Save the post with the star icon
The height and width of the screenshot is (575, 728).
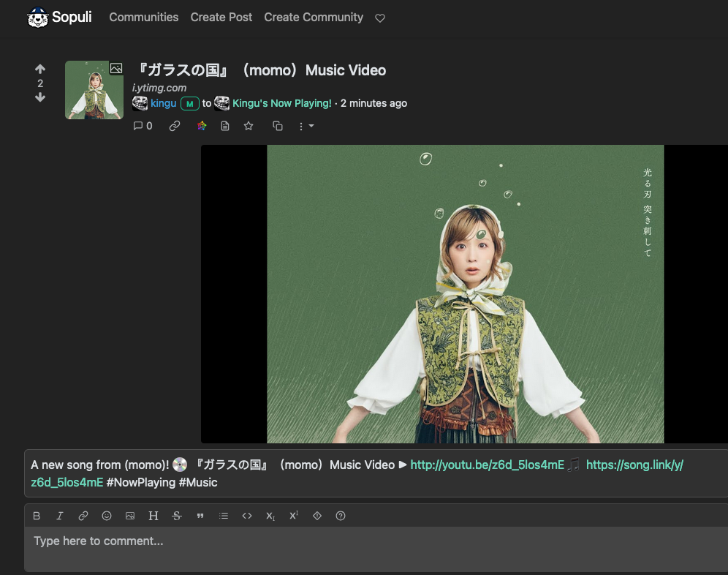pos(249,126)
